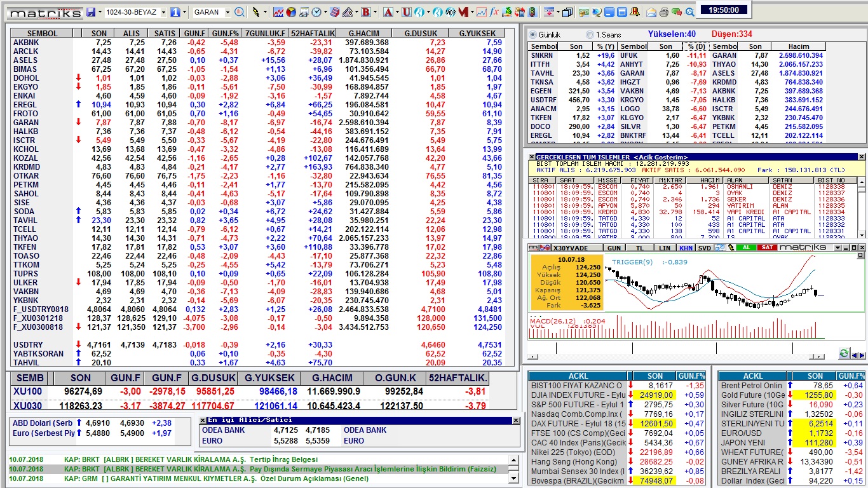
Task: Click the SEMBOL column header in main table
Action: 42,33
